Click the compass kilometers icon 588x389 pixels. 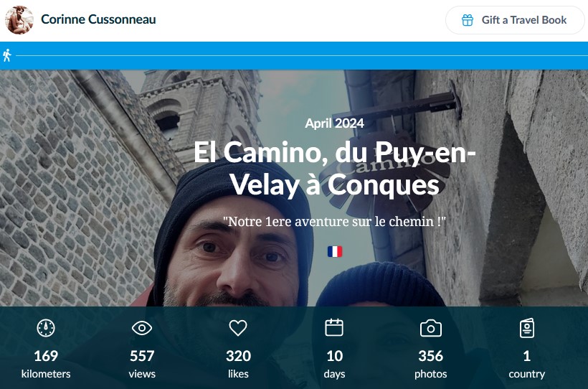[46, 328]
